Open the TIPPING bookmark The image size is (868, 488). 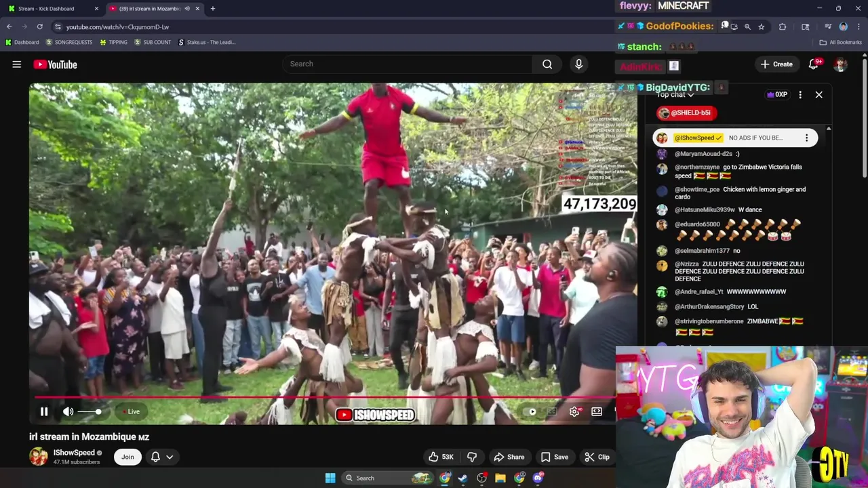click(x=113, y=42)
